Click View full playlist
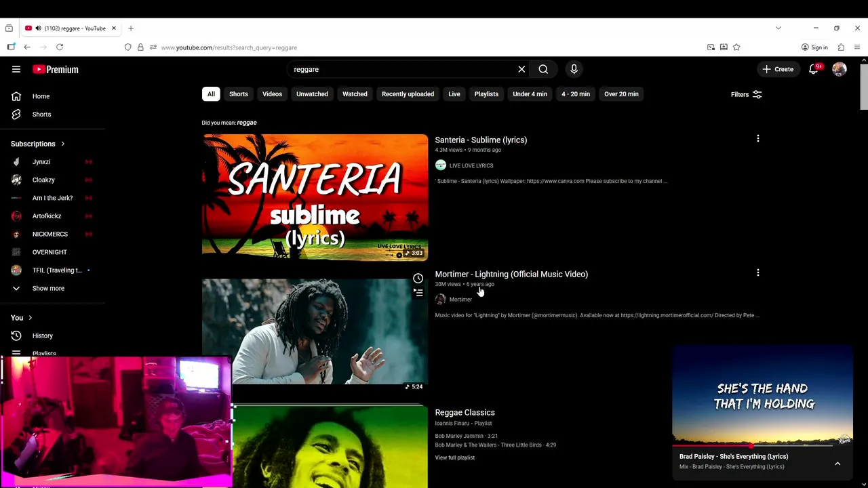The image size is (868, 488). point(454,457)
